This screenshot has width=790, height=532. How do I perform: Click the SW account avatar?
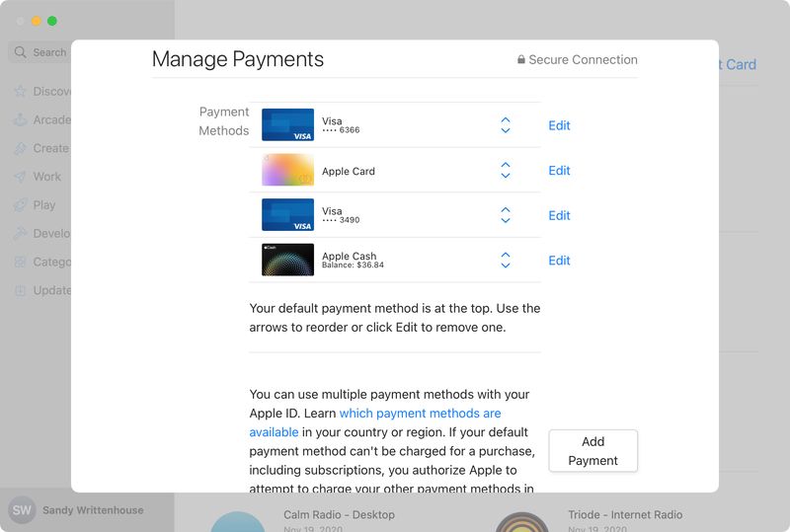click(x=22, y=510)
